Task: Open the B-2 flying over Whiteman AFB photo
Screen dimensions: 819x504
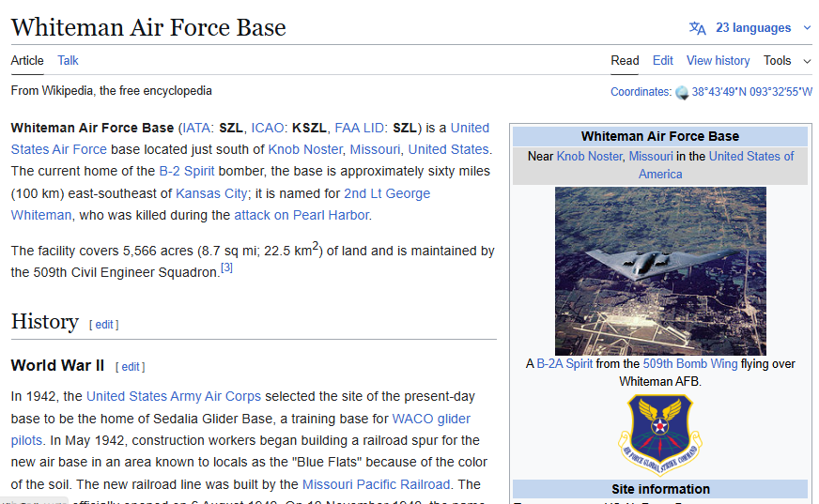Action: click(660, 271)
